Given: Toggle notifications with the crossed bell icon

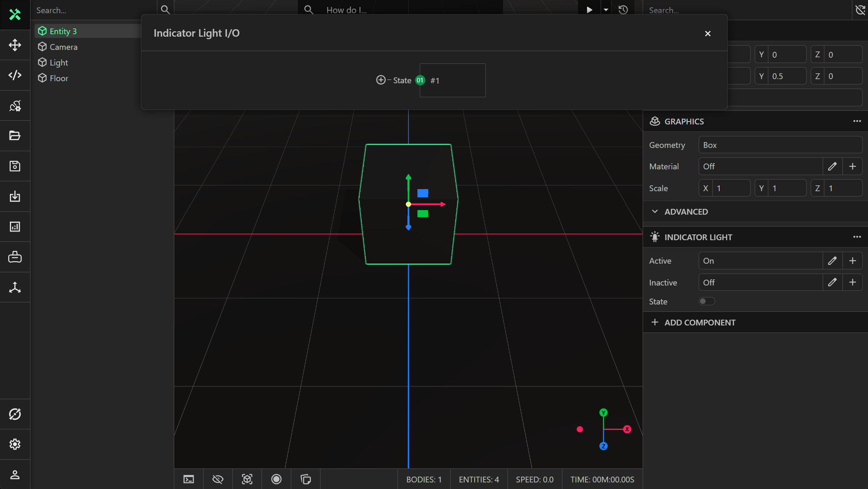Looking at the screenshot, I should click(860, 10).
